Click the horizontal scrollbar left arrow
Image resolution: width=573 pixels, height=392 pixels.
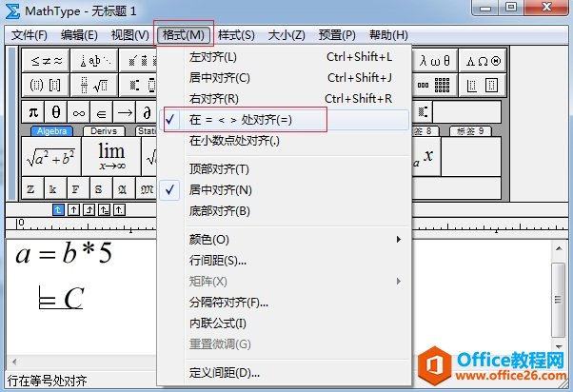tap(14, 363)
